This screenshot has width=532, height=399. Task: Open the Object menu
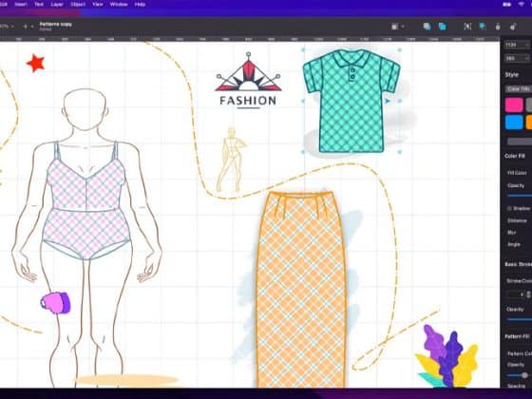coord(78,5)
